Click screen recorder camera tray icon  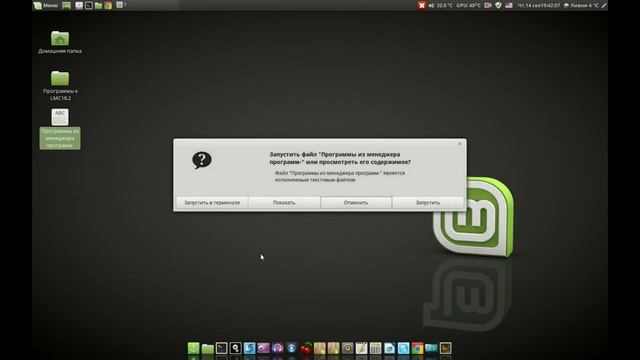tap(488, 5)
